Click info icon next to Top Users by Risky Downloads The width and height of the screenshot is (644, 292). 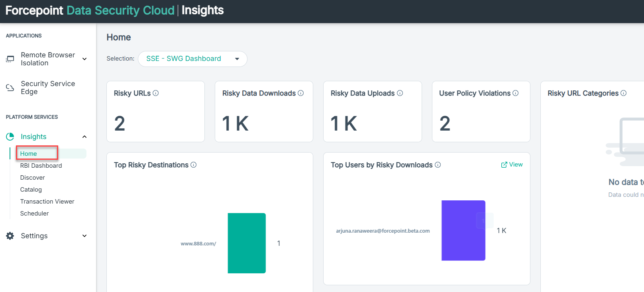438,165
